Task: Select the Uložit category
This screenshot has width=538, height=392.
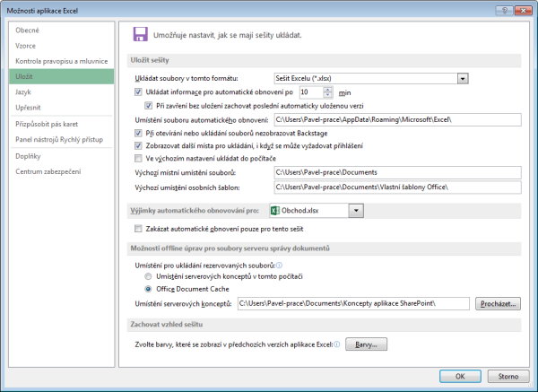Action: [x=62, y=76]
